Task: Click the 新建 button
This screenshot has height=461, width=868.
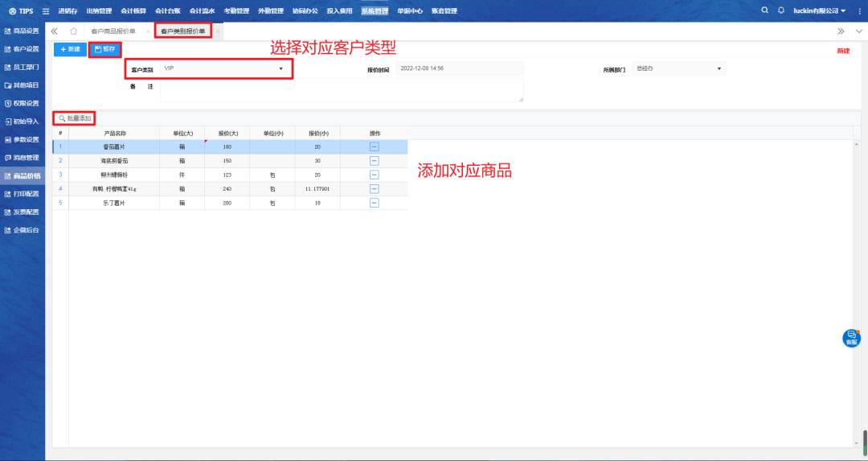Action: (70, 49)
